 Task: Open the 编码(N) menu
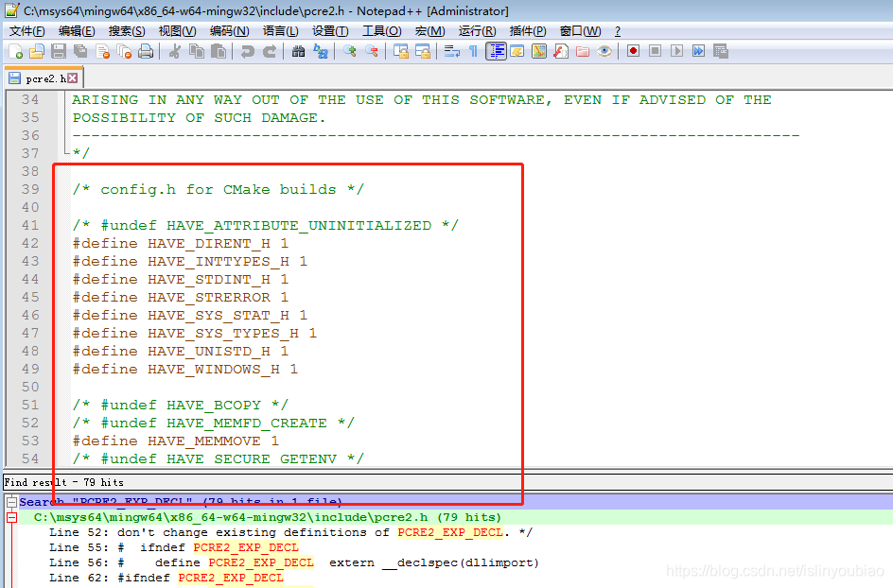click(229, 31)
